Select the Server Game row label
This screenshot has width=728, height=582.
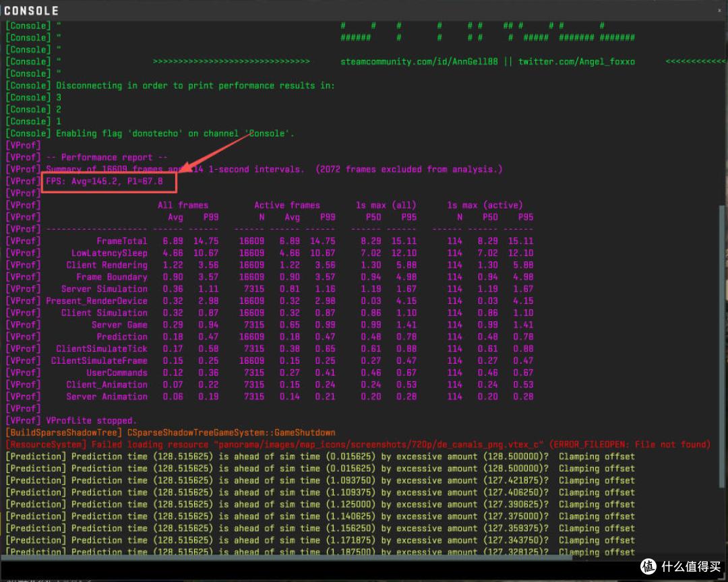pyautogui.click(x=119, y=325)
